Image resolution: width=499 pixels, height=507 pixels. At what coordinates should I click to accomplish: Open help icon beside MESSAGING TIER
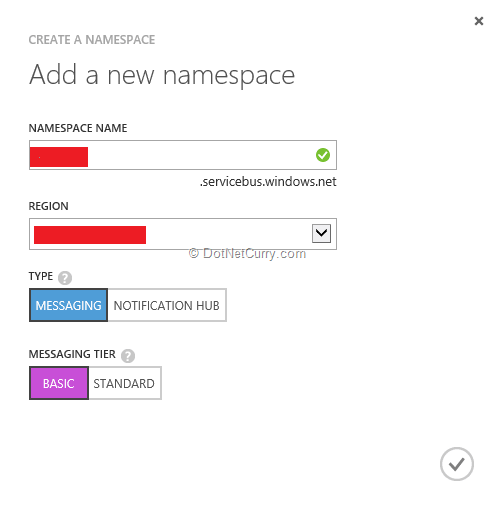pyautogui.click(x=128, y=356)
